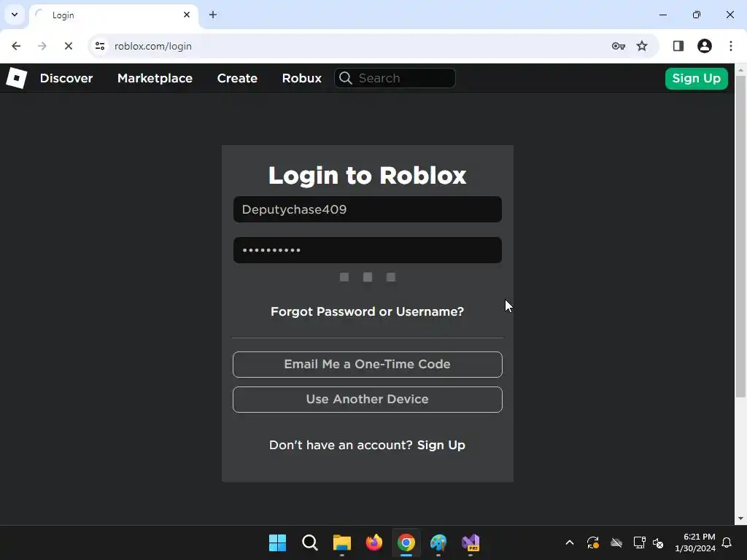
Task: Click Email Me a One-Time Code
Action: tap(368, 365)
